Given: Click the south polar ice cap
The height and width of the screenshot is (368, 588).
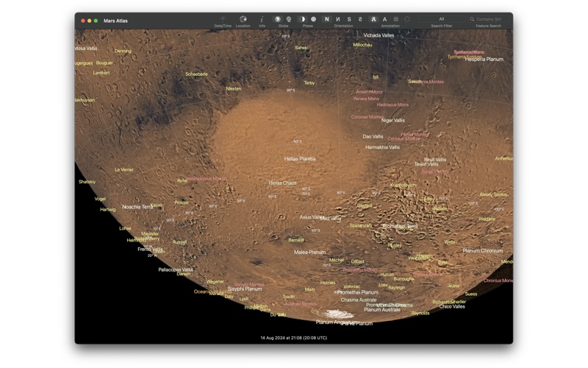Looking at the screenshot, I should tap(338, 314).
